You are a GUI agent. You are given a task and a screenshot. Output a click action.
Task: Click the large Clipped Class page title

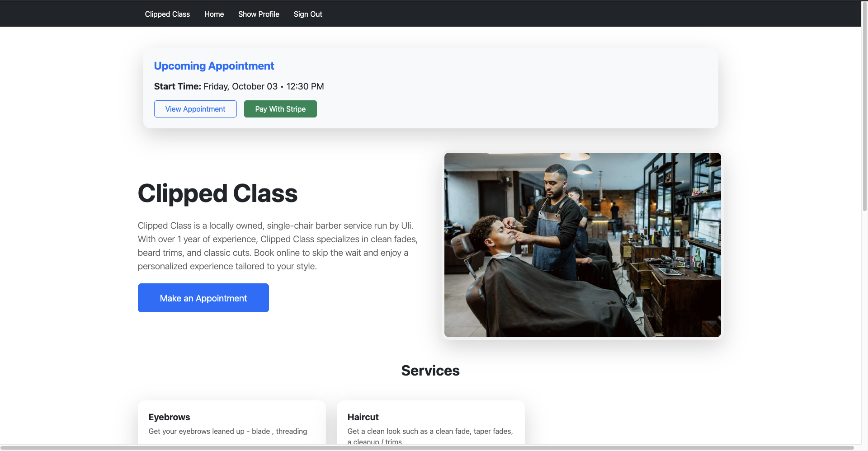[217, 193]
